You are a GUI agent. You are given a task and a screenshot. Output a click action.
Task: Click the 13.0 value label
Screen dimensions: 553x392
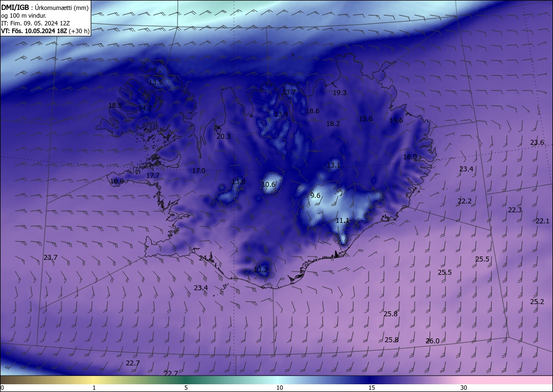click(238, 181)
